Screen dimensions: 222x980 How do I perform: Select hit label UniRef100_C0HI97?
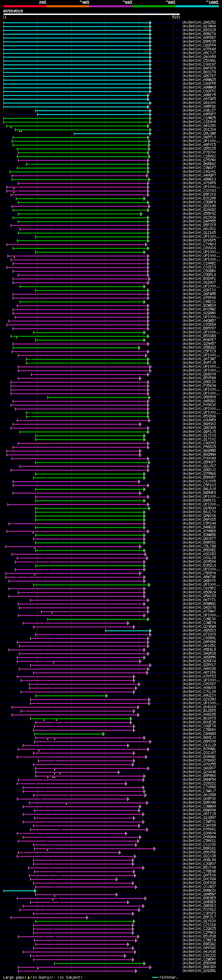pos(199,64)
